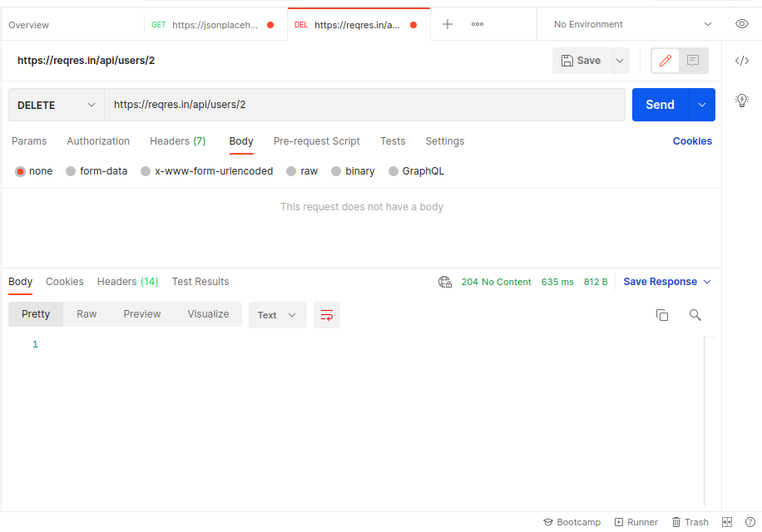Switch response view to Raw
This screenshot has height=532, width=762.
coord(87,314)
